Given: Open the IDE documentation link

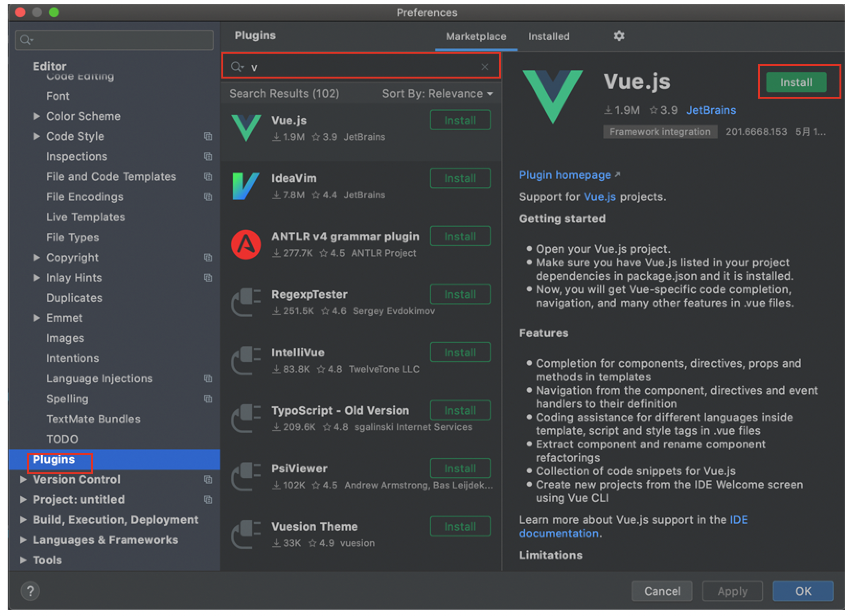Looking at the screenshot, I should 633,526.
